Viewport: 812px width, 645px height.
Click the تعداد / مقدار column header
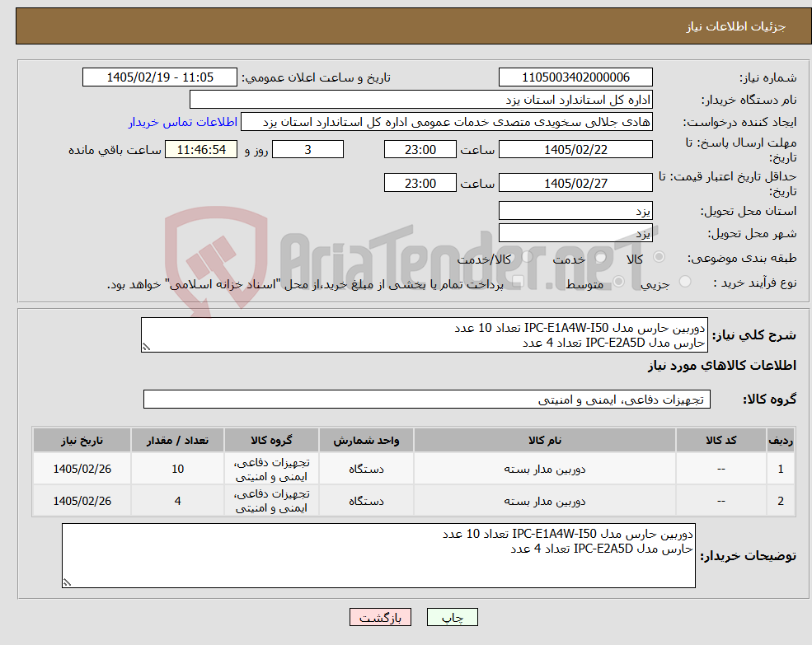click(x=177, y=441)
